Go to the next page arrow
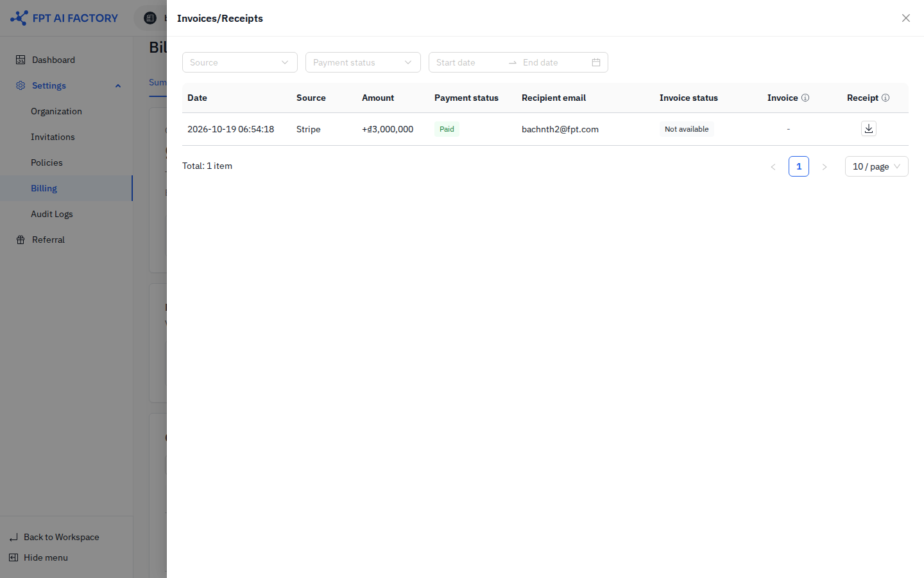924x578 pixels. 825,166
